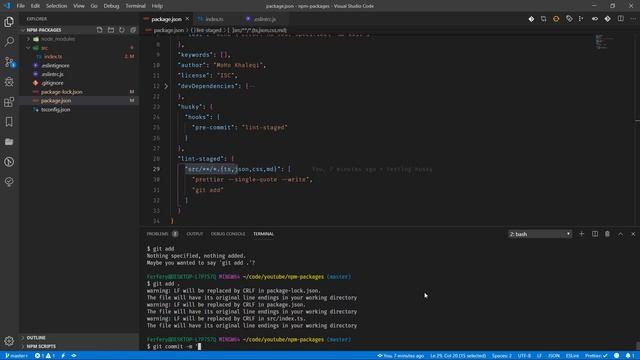Click the tag icon in editor toolbar
Viewport: 640px width, 360px height.
tap(569, 19)
